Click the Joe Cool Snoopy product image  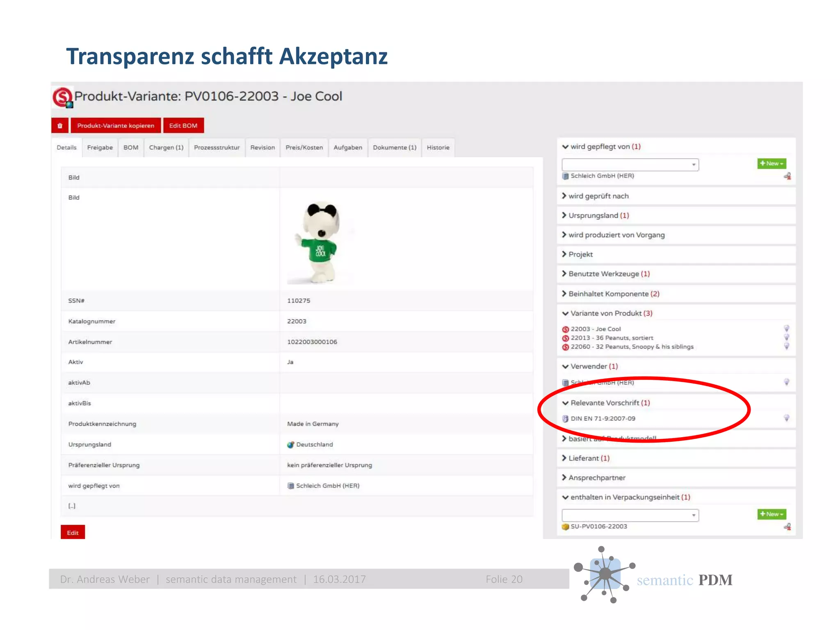[x=320, y=242]
